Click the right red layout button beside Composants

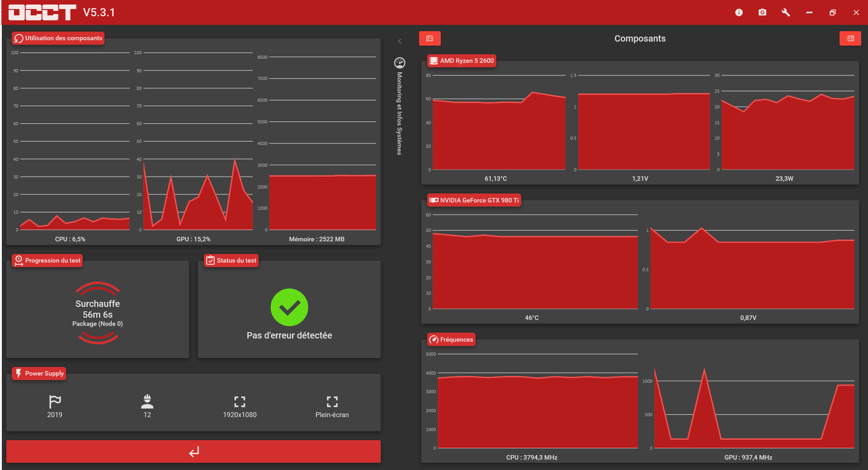point(850,38)
